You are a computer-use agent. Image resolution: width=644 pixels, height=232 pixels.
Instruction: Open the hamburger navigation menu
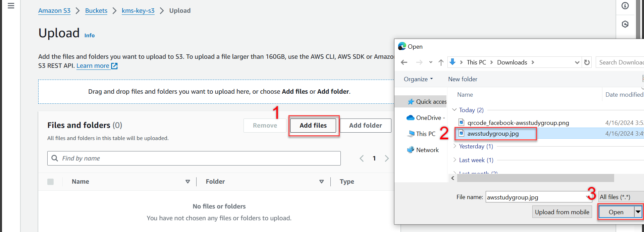click(11, 6)
